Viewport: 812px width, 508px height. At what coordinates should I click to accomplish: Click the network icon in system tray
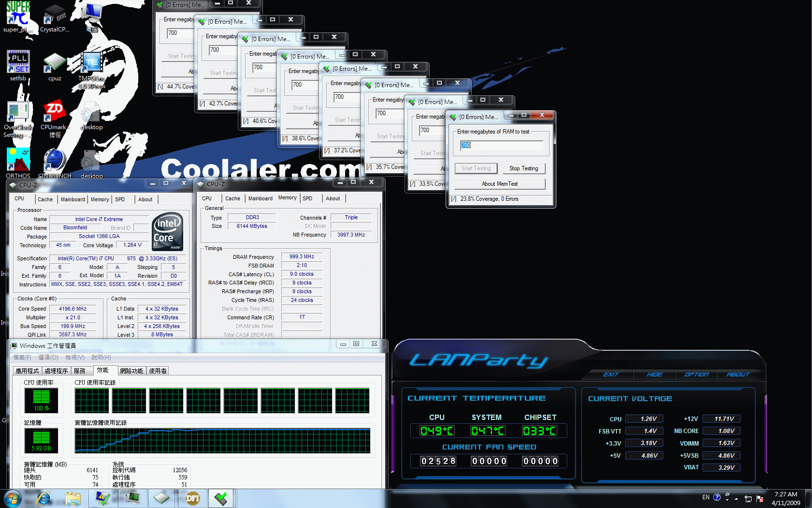pos(748,499)
